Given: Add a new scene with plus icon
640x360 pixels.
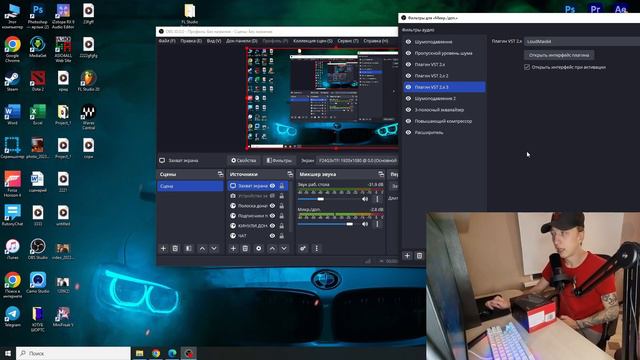Looking at the screenshot, I should coord(163,248).
